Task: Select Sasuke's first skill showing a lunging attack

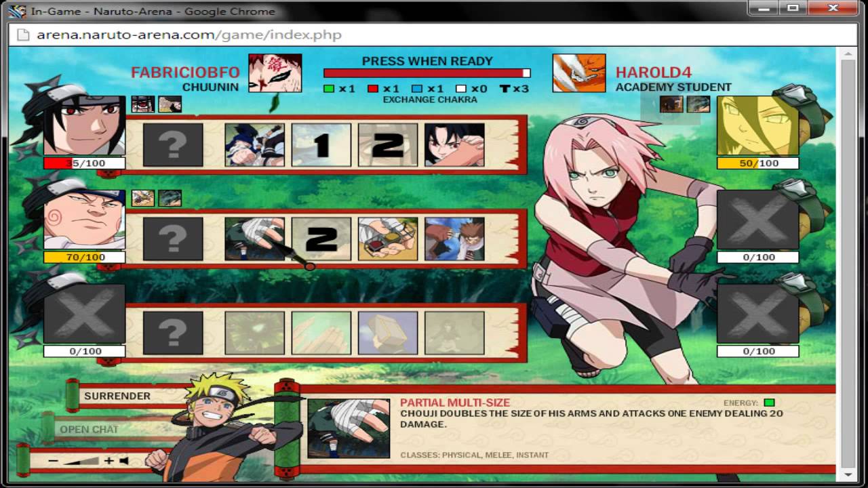Action: 254,144
